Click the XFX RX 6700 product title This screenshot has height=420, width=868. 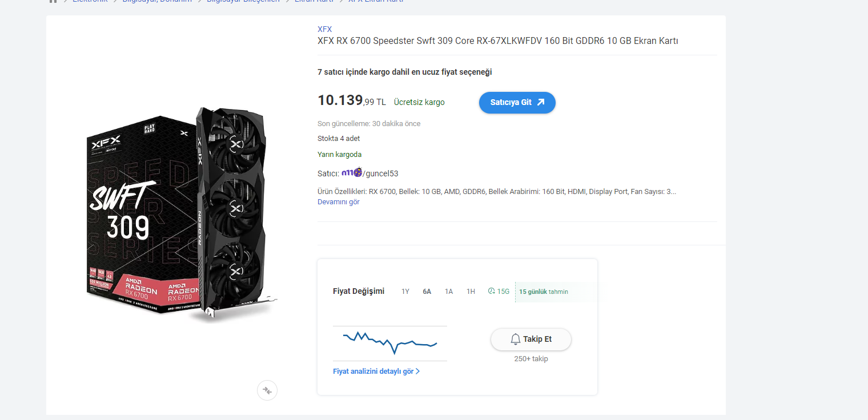point(497,41)
